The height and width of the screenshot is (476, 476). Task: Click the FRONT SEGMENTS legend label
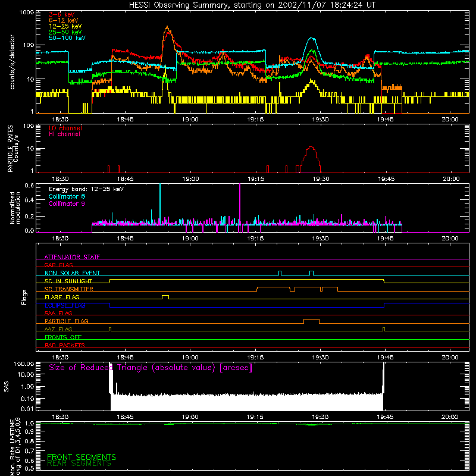pyautogui.click(x=82, y=457)
